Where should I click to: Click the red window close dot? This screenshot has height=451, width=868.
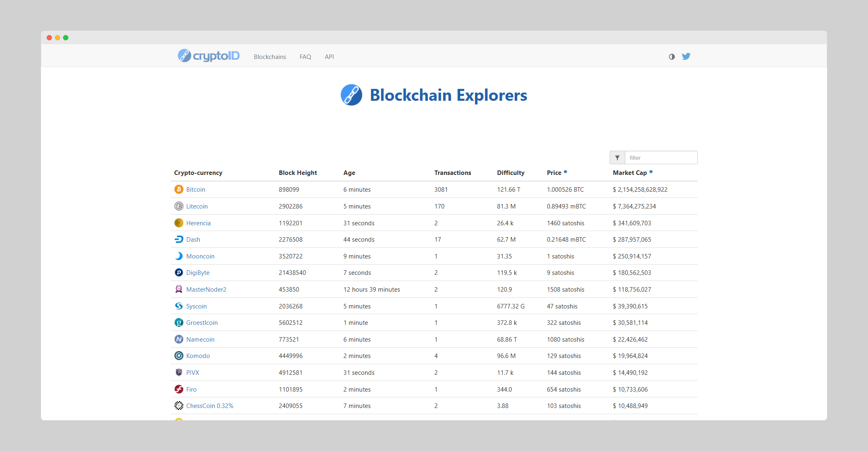50,38
